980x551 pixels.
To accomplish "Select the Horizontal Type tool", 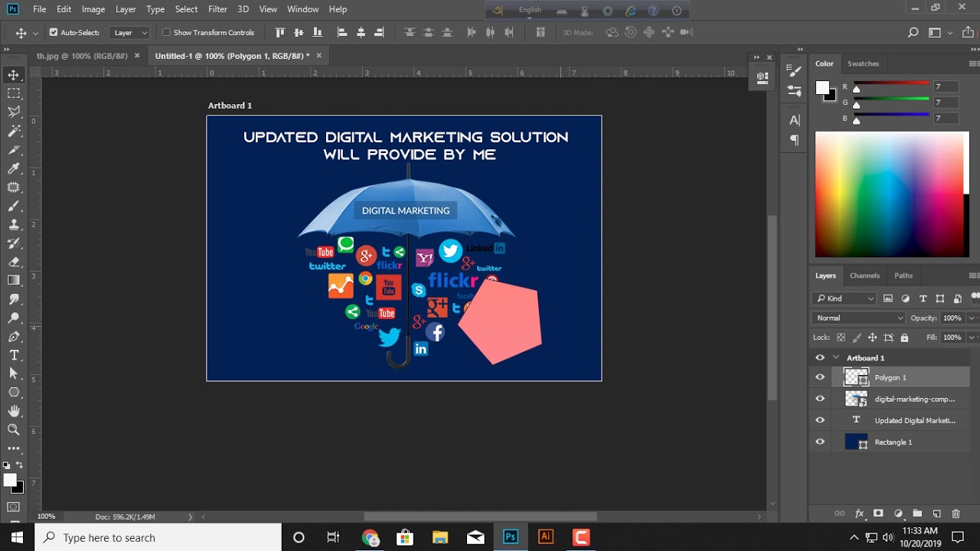I will [x=14, y=355].
